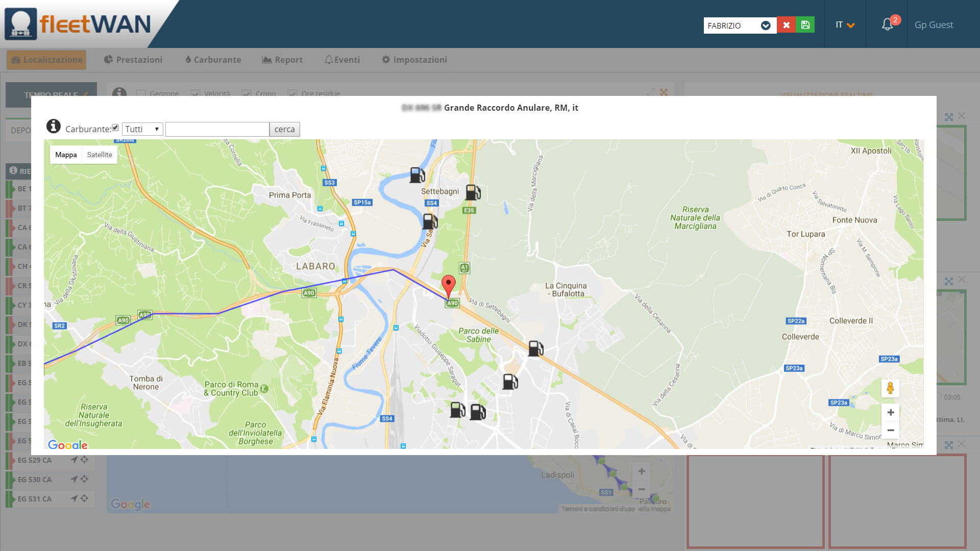Zoom in on the popup map
Screen dimensions: 980x551
(x=890, y=412)
